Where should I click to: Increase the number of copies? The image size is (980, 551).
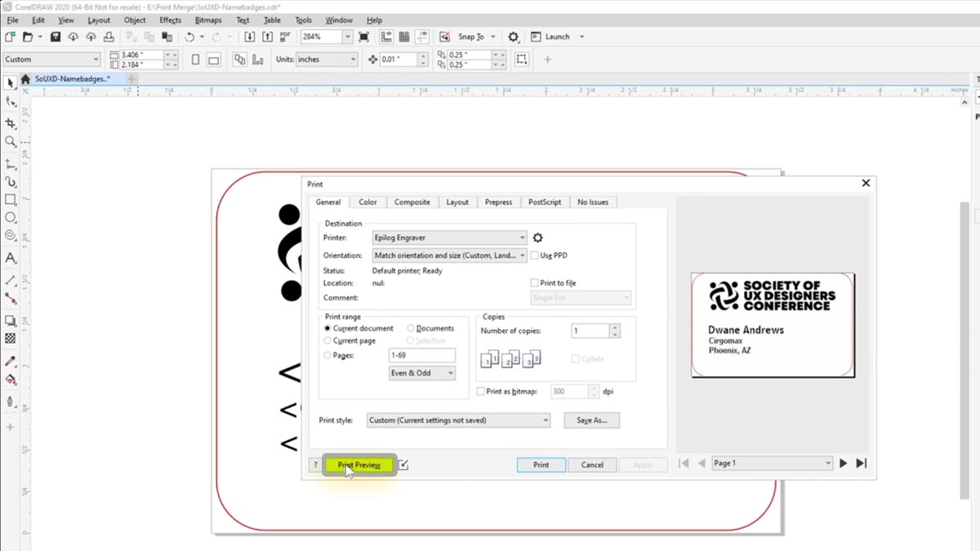(615, 327)
